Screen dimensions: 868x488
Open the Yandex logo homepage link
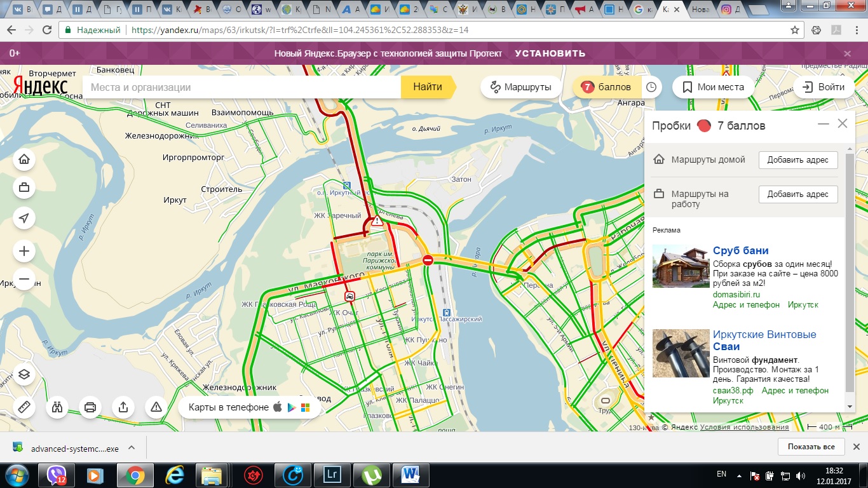(41, 86)
